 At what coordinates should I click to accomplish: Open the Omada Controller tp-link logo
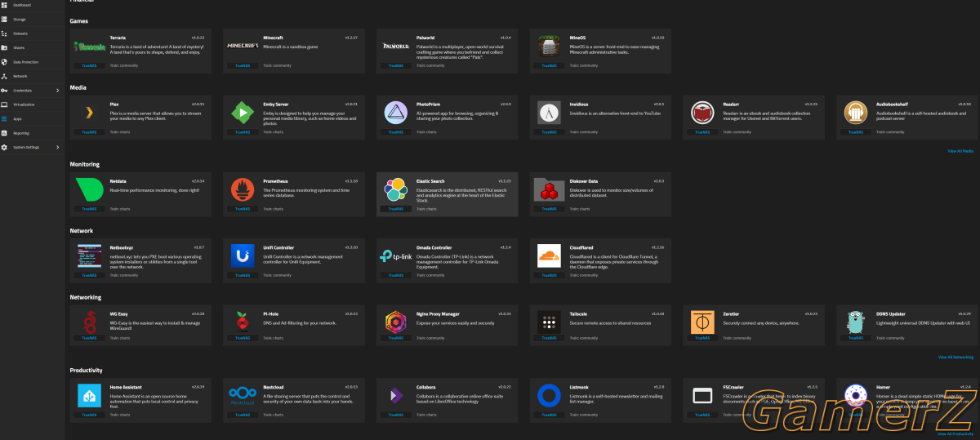point(396,256)
